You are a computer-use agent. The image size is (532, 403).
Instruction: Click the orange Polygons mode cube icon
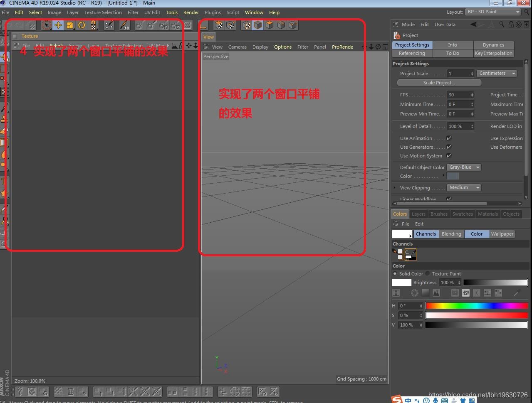(270, 25)
